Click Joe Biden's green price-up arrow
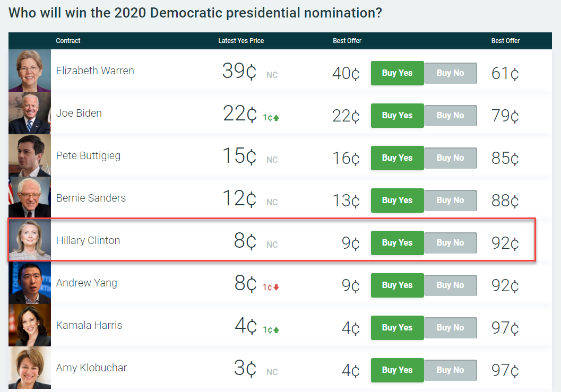Viewport: 561px width, 392px height. [x=276, y=118]
